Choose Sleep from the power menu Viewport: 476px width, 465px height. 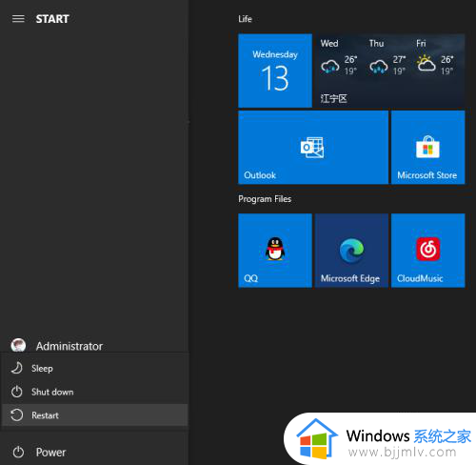[x=95, y=369]
